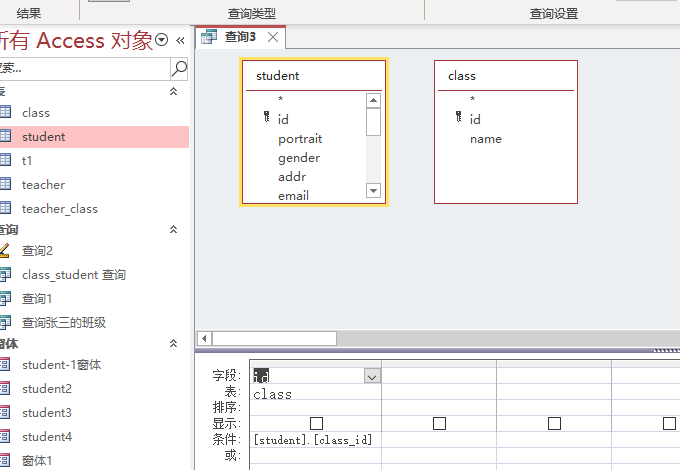
Task: Select the teacher table name in navigation list
Action: tap(43, 185)
